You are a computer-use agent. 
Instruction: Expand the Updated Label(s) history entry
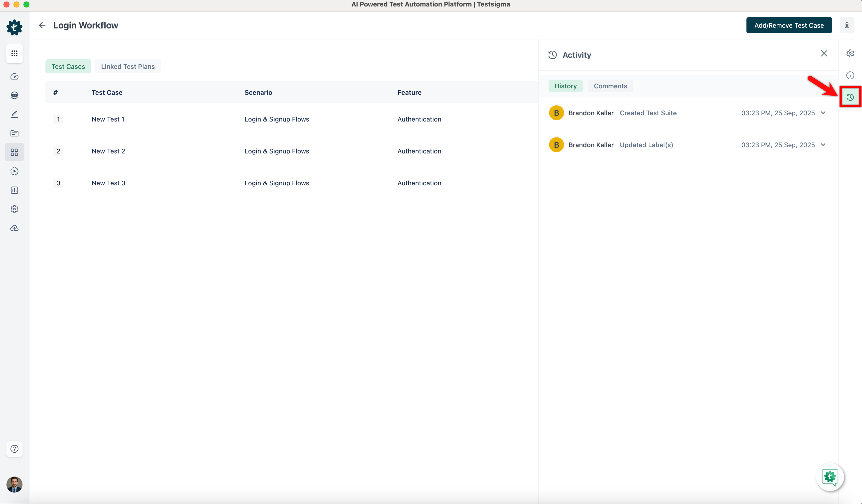click(x=823, y=145)
